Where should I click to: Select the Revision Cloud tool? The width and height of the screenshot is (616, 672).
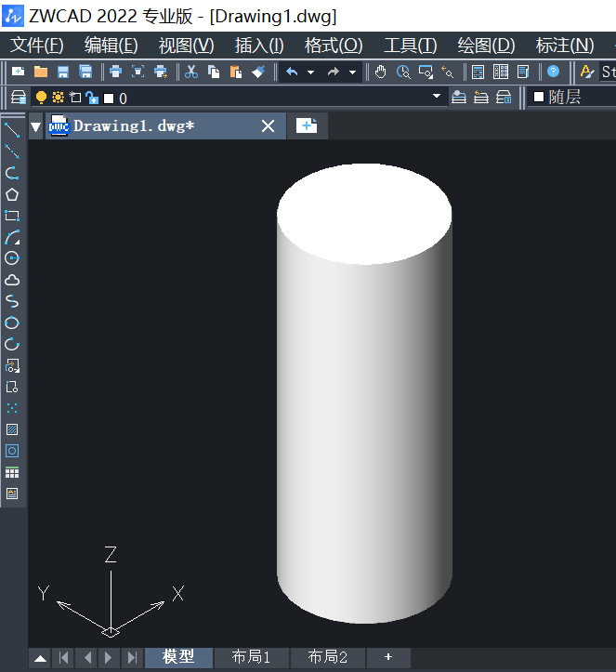[x=12, y=280]
